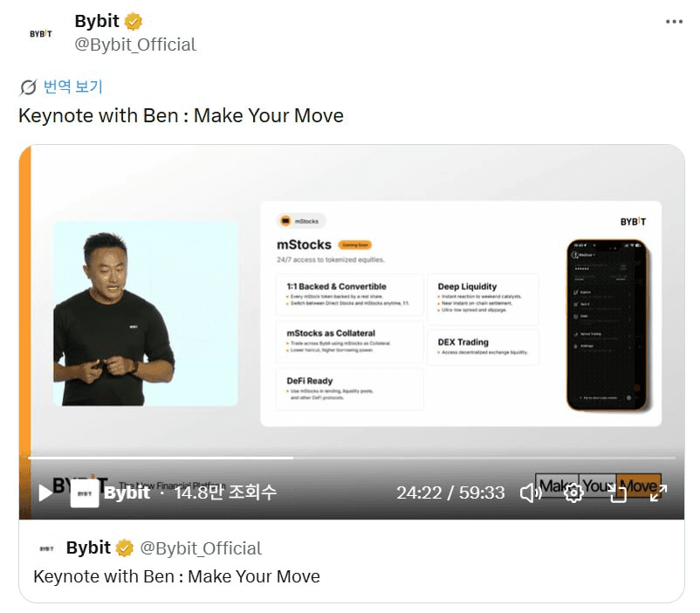This screenshot has width=700, height=613.
Task: Click the verified badge in the quoted tweet
Action: click(125, 548)
